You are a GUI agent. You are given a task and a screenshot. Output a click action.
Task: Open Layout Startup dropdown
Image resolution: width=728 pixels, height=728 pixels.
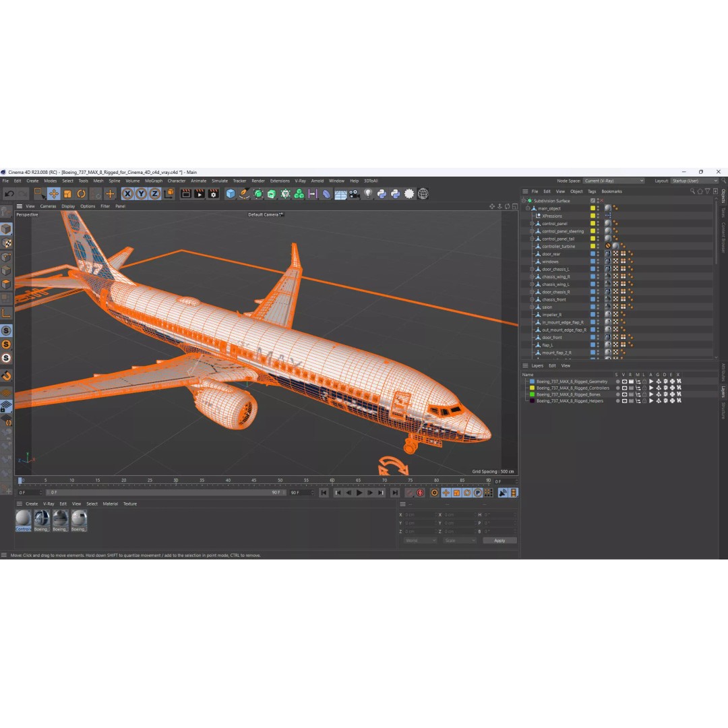tap(694, 181)
